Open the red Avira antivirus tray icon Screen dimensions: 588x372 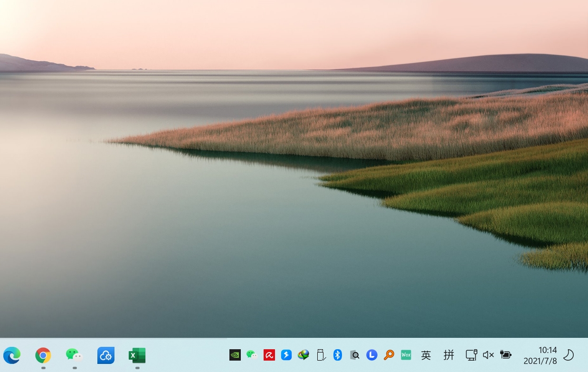point(269,355)
